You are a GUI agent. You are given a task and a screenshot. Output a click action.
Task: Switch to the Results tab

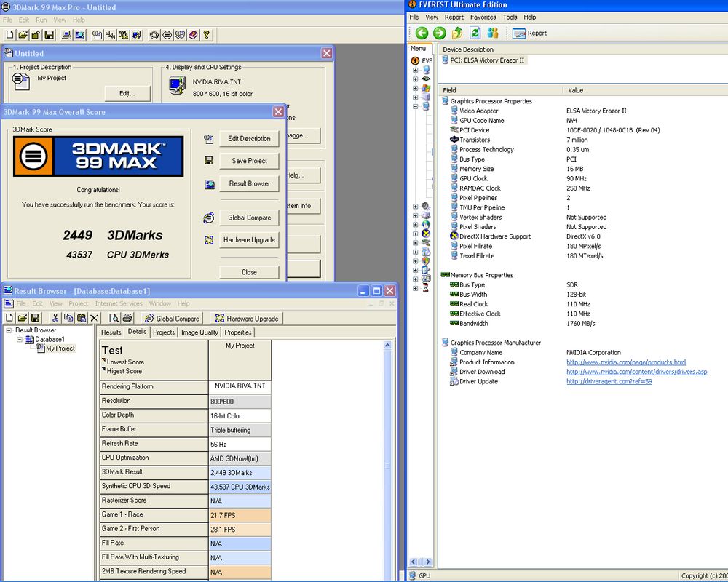[x=111, y=332]
